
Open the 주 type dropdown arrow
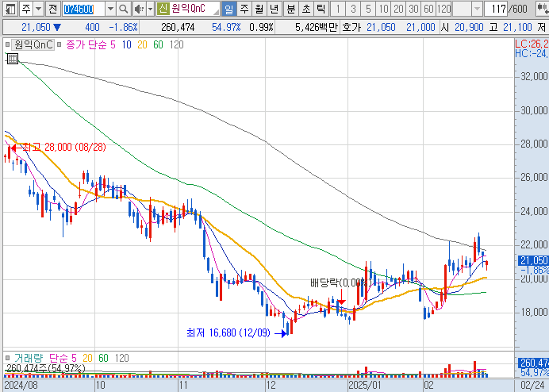tap(39, 9)
